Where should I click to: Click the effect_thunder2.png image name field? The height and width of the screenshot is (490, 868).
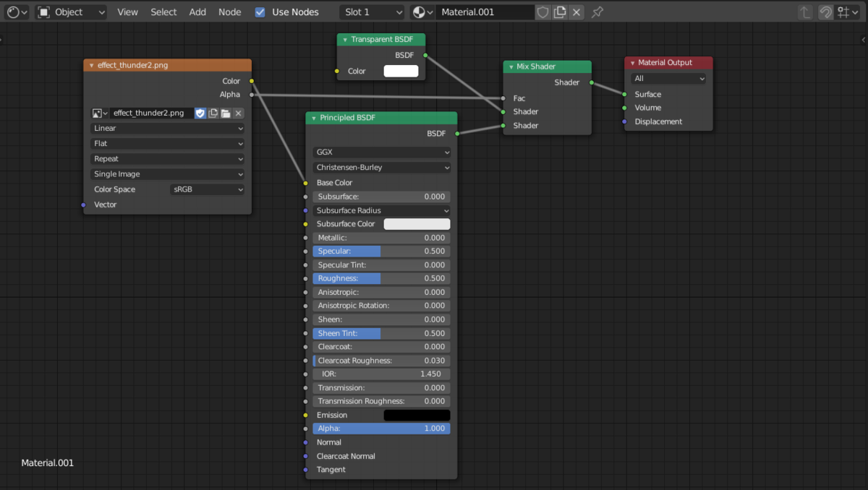pyautogui.click(x=152, y=113)
